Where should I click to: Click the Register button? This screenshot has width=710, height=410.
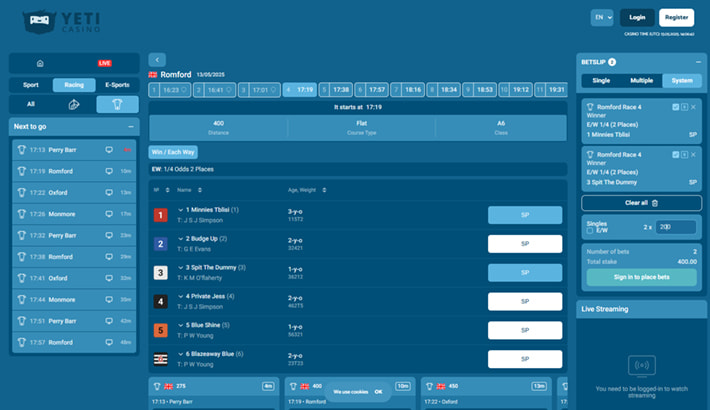[676, 18]
